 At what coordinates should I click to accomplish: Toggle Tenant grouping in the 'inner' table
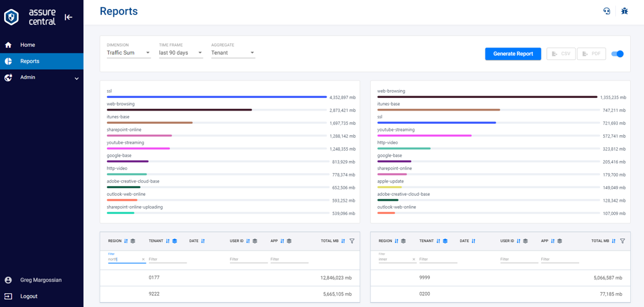(445, 241)
